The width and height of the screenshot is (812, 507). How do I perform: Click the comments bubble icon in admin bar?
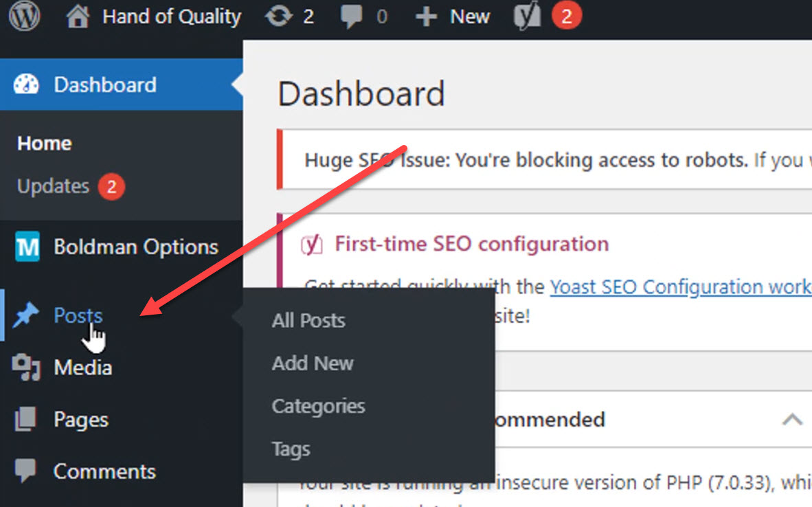click(351, 17)
